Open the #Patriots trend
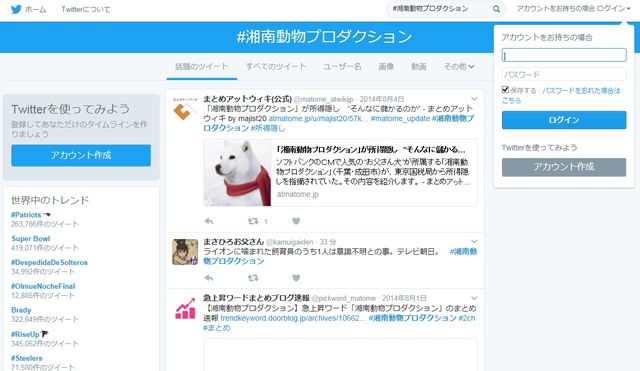This screenshot has width=640, height=371. coord(26,215)
